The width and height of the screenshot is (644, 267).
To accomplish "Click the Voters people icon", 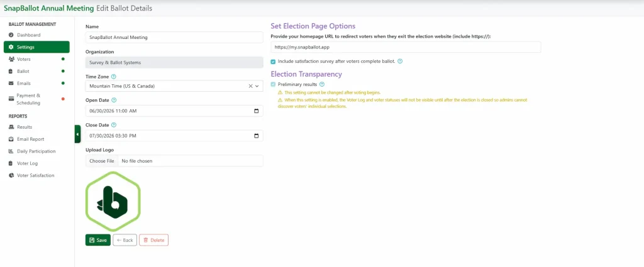I will tap(11, 59).
